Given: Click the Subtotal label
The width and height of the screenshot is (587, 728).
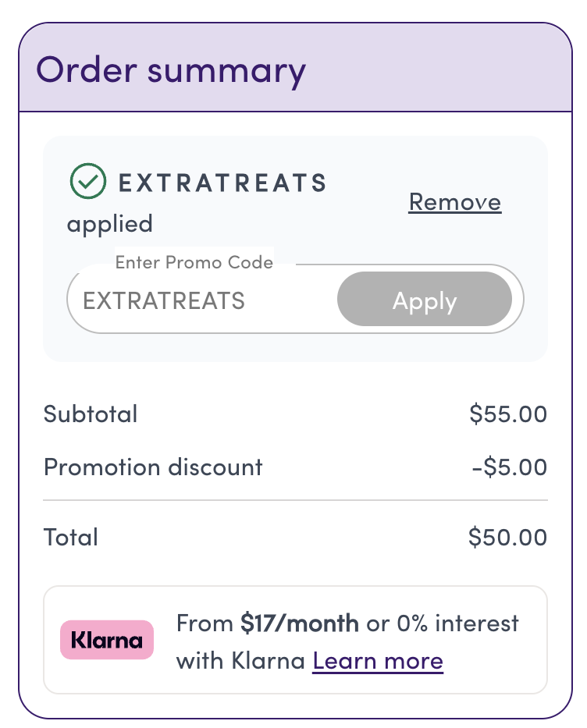Looking at the screenshot, I should 91,414.
